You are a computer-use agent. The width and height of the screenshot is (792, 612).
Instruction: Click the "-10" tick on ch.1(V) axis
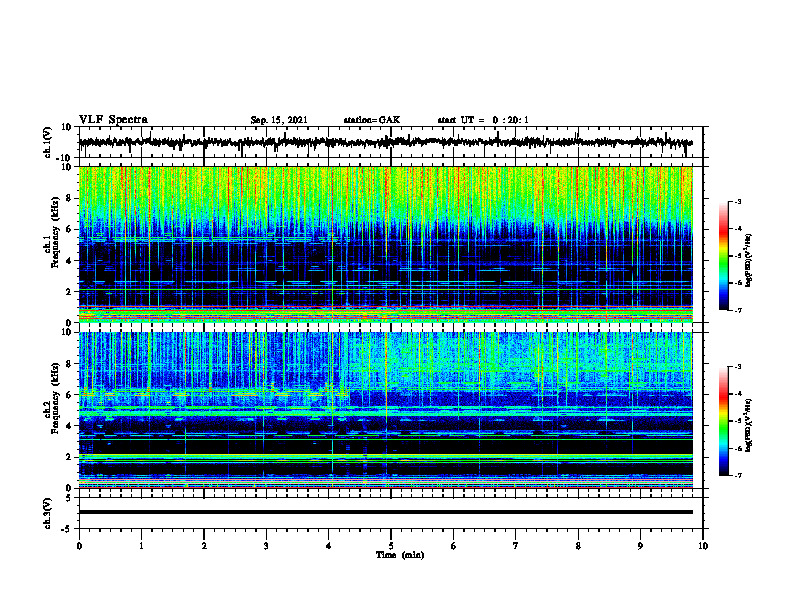click(65, 158)
